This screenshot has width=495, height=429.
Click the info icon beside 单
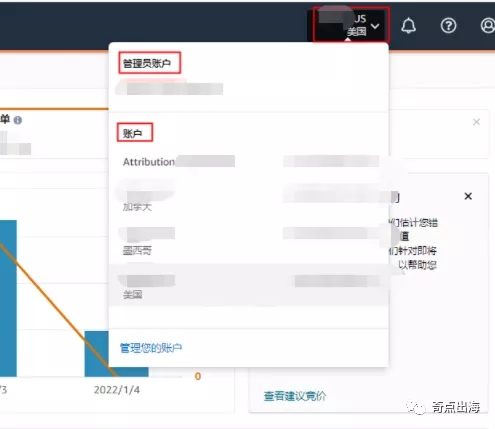[18, 120]
